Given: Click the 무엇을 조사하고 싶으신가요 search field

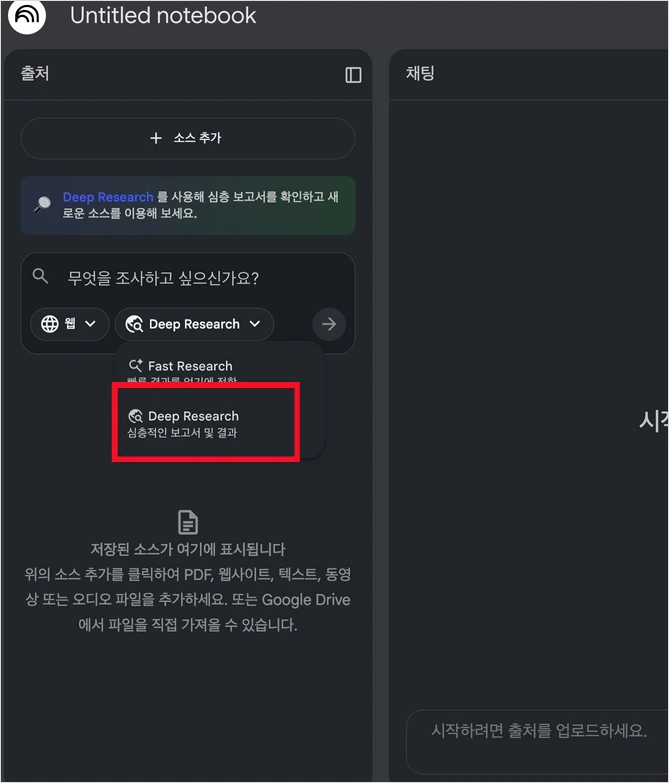Looking at the screenshot, I should point(163,278).
